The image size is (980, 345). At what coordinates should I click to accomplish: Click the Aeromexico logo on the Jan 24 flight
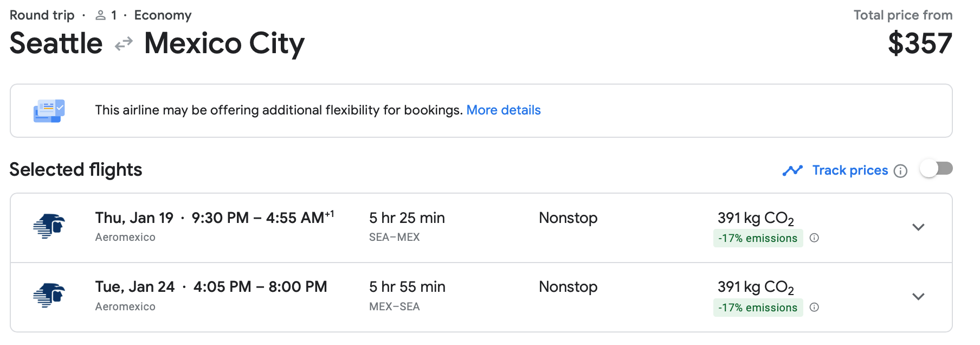(x=49, y=296)
